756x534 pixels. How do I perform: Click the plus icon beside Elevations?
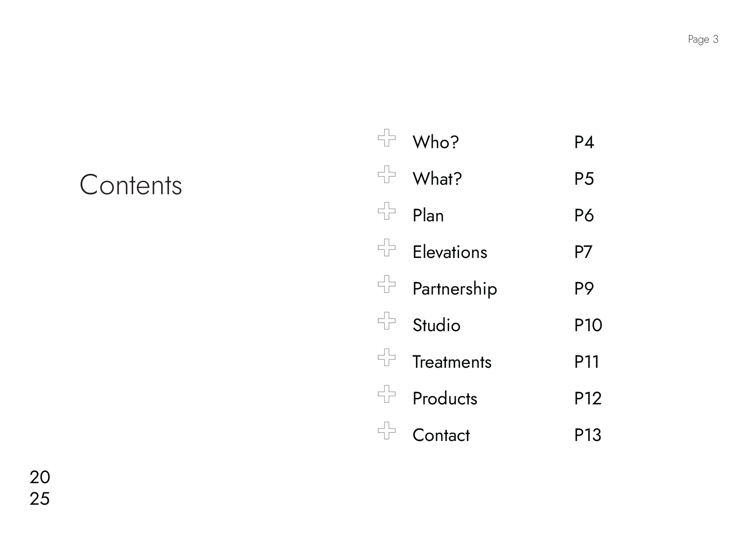click(x=387, y=248)
